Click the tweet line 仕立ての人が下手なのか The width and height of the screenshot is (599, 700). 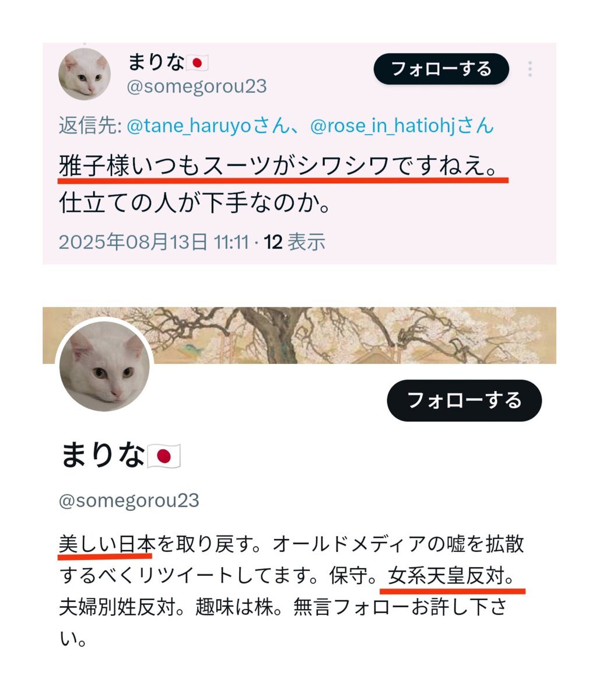tap(195, 202)
